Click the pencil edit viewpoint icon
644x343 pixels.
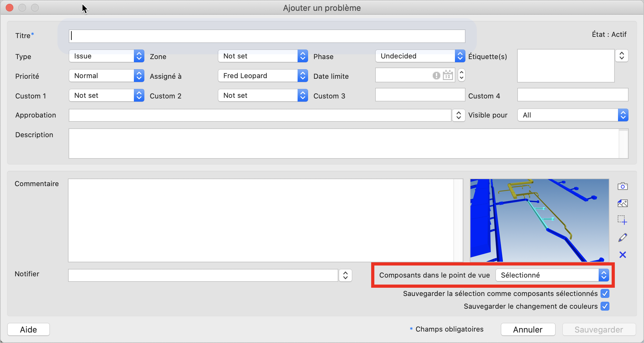click(x=622, y=238)
